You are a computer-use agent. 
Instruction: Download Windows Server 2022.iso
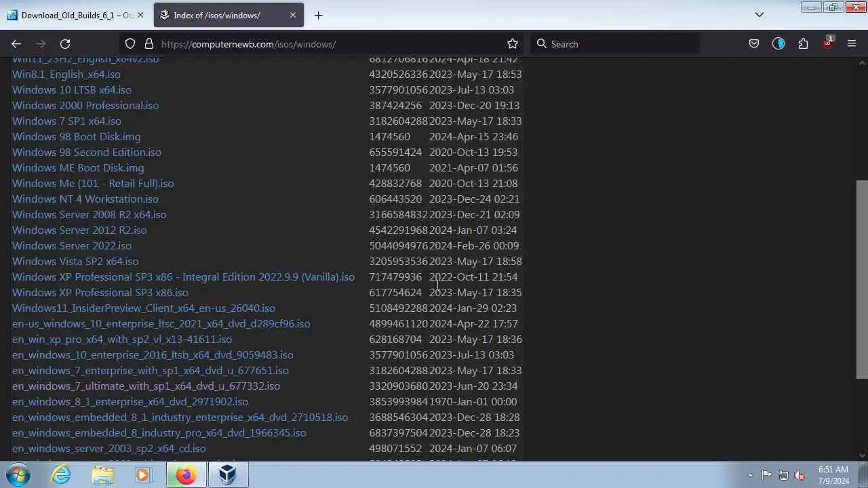point(72,245)
